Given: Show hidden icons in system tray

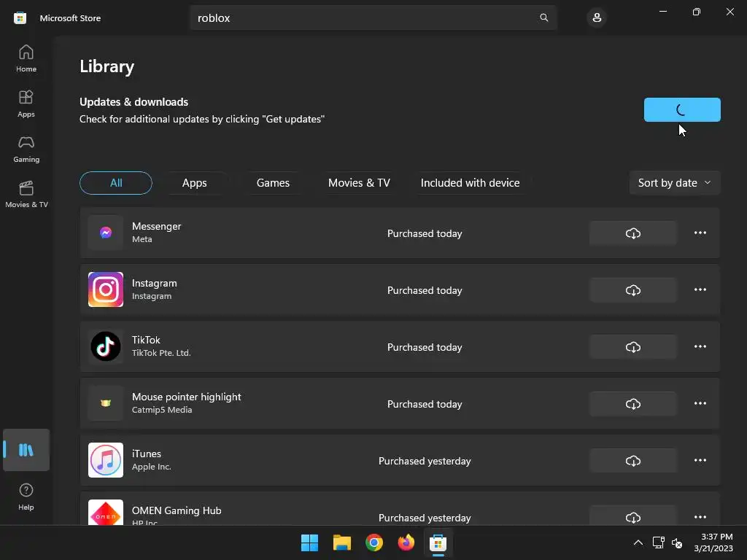Looking at the screenshot, I should point(638,542).
